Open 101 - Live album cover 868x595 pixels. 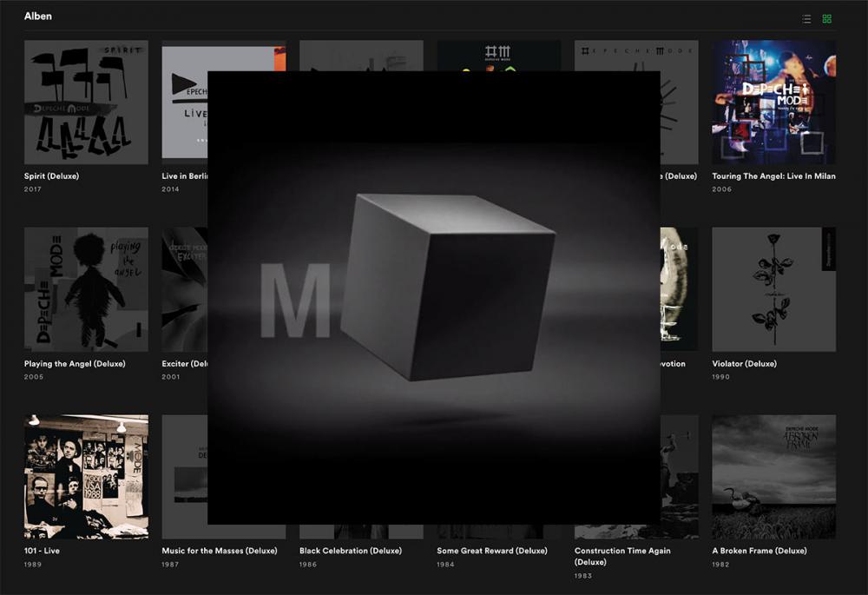click(x=86, y=477)
